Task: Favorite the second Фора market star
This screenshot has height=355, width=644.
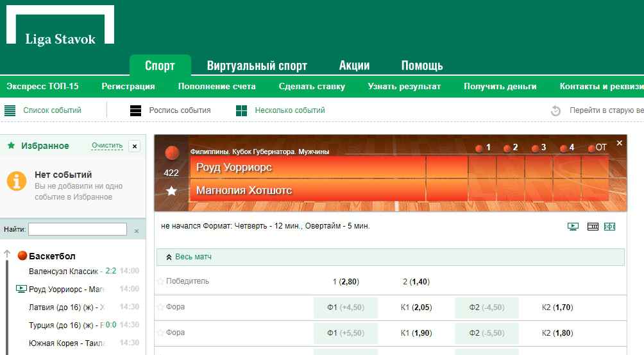Action: pos(160,333)
